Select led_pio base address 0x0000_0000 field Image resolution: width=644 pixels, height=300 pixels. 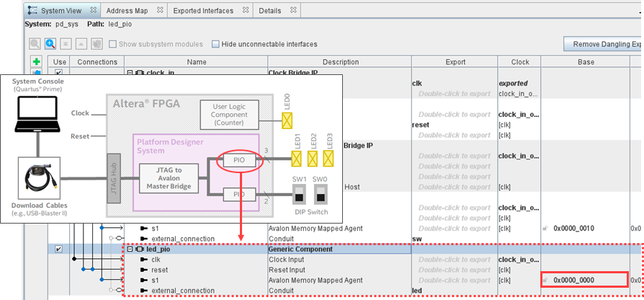[x=583, y=280]
